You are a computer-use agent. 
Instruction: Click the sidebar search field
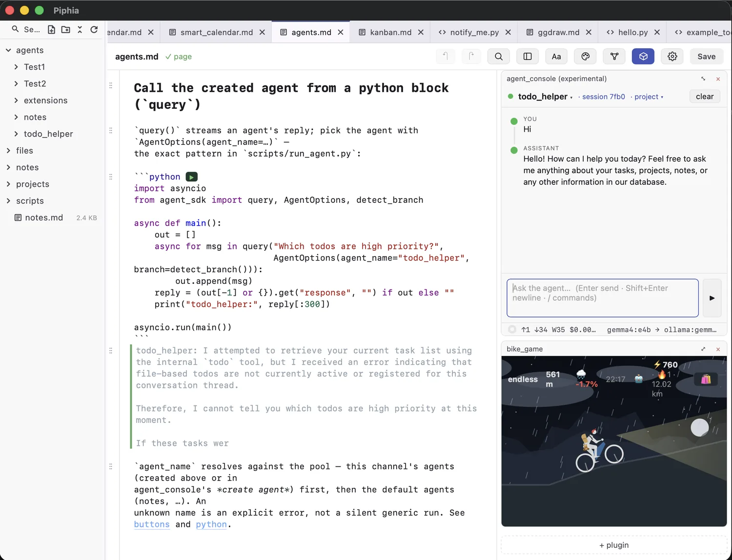coord(26,30)
